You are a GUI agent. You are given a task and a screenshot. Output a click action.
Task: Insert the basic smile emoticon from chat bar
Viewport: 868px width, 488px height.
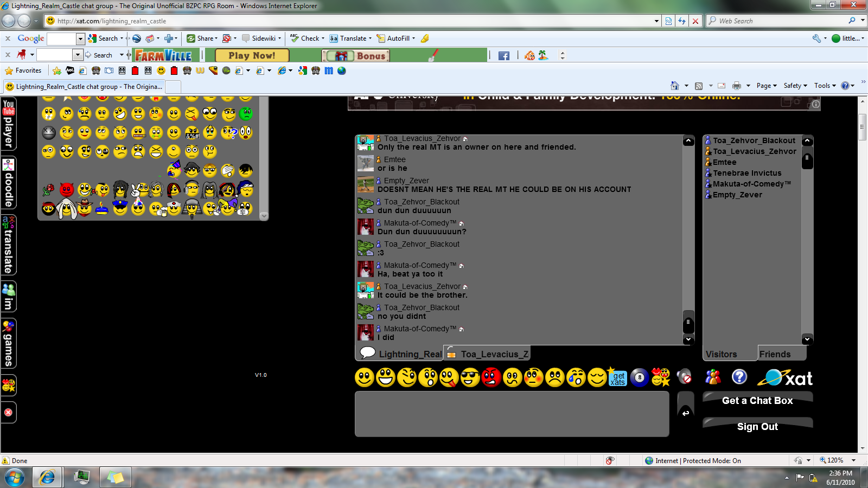[x=365, y=377]
